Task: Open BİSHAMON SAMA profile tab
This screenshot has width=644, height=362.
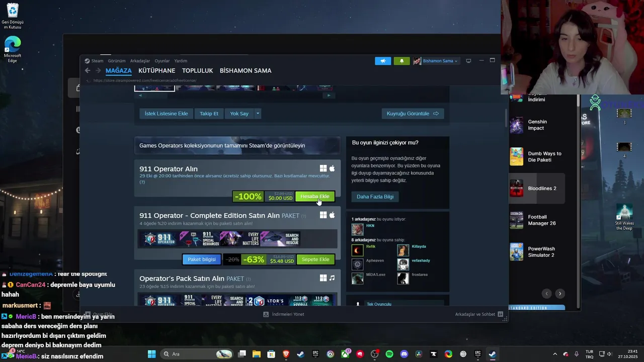Action: coord(246,71)
